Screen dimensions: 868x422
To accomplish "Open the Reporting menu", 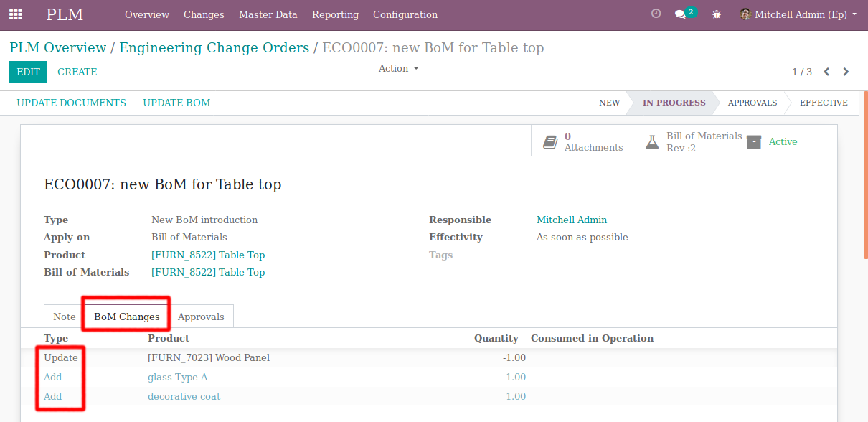I will click(x=336, y=14).
